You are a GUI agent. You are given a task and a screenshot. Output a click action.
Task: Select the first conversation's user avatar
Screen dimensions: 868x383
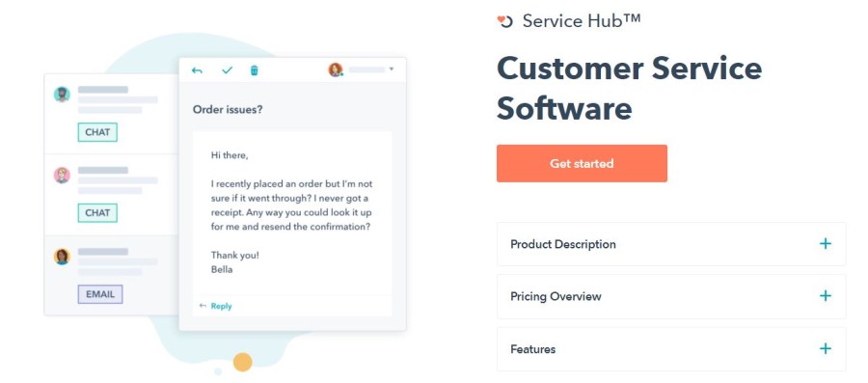(62, 95)
